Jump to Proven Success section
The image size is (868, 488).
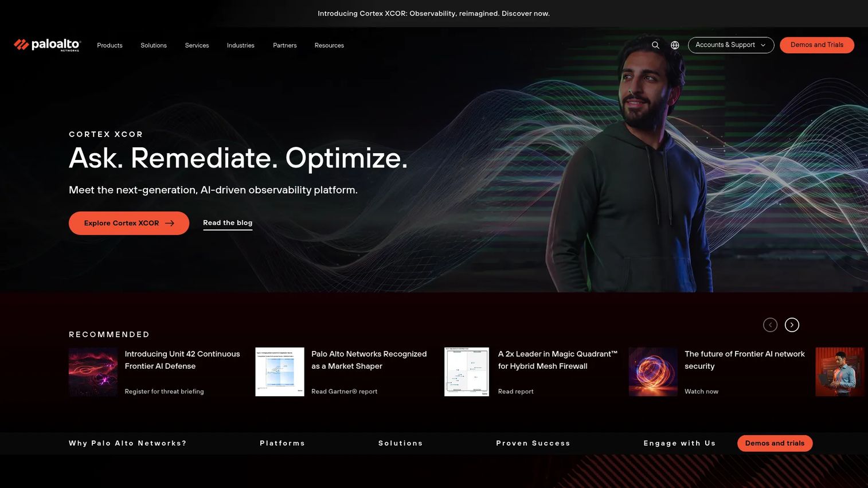533,443
